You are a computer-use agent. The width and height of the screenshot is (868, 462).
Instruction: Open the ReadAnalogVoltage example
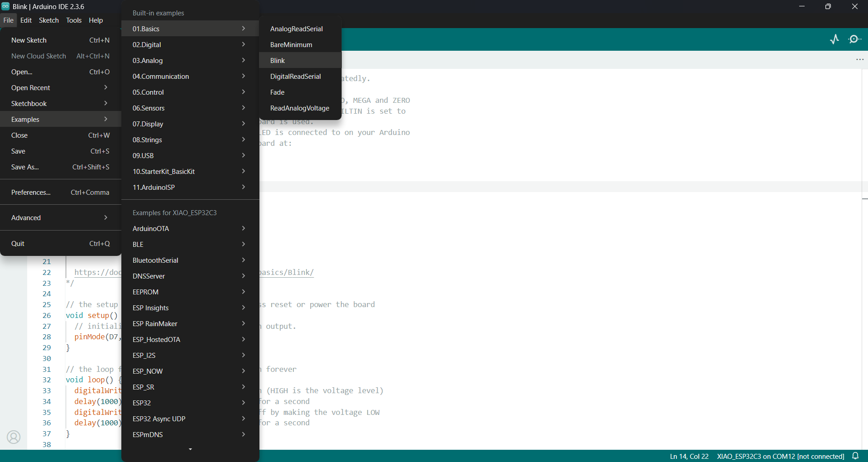300,108
